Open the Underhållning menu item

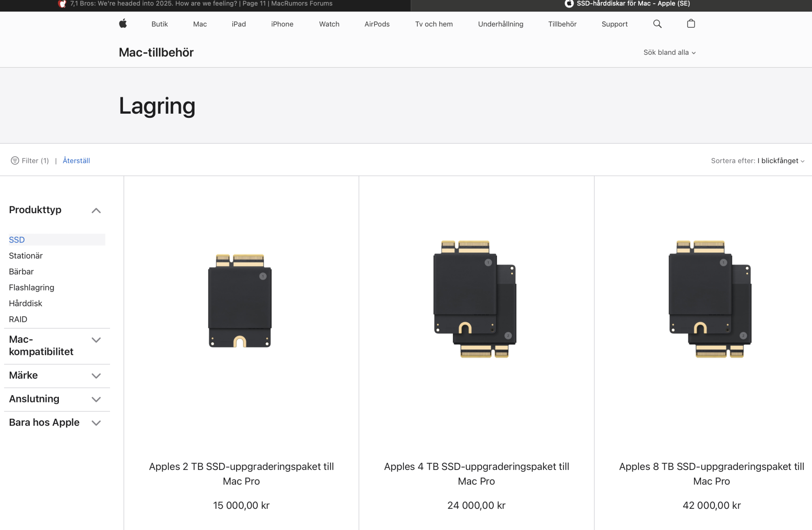pyautogui.click(x=501, y=24)
